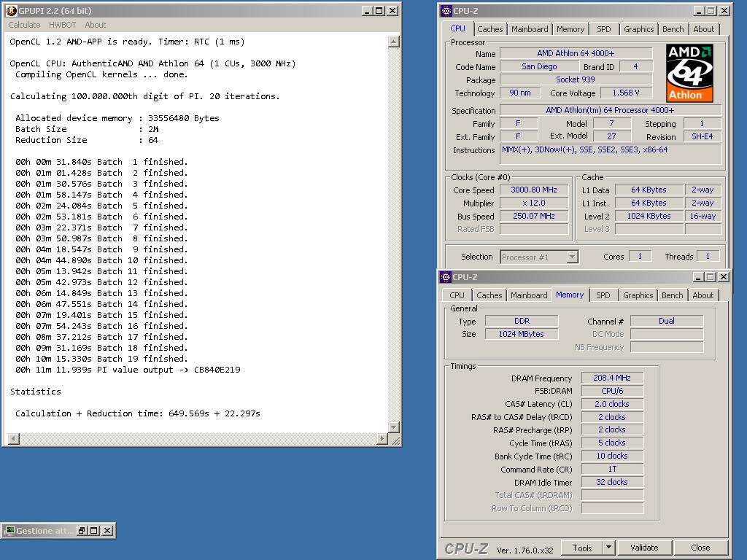This screenshot has width=747, height=560.
Task: Maximize the minimized Gestione attività window
Action: click(x=94, y=531)
